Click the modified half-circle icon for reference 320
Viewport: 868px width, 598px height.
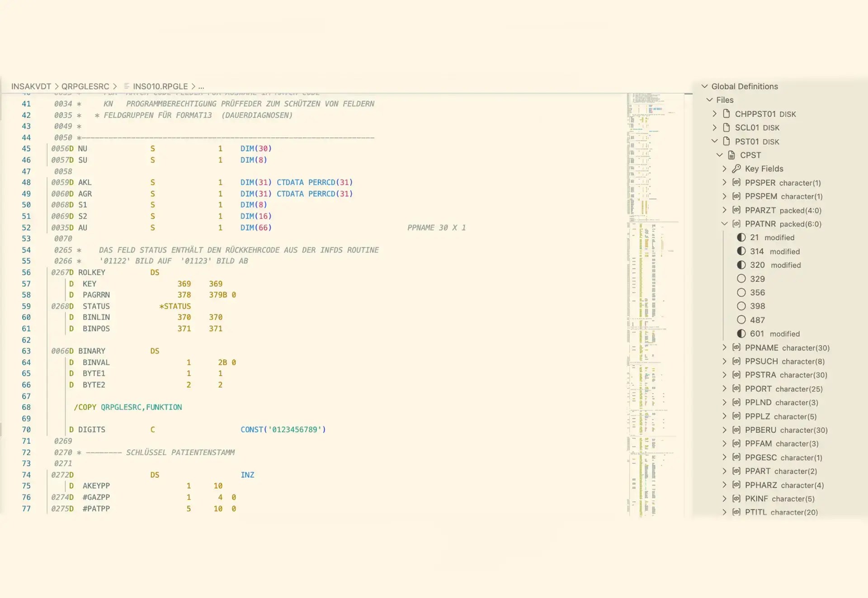tap(741, 265)
